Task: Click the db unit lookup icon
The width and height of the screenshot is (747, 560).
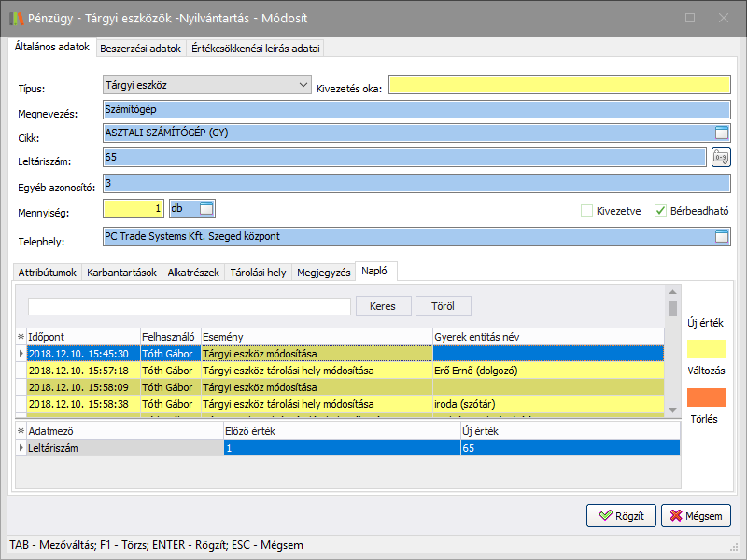Action: [207, 208]
